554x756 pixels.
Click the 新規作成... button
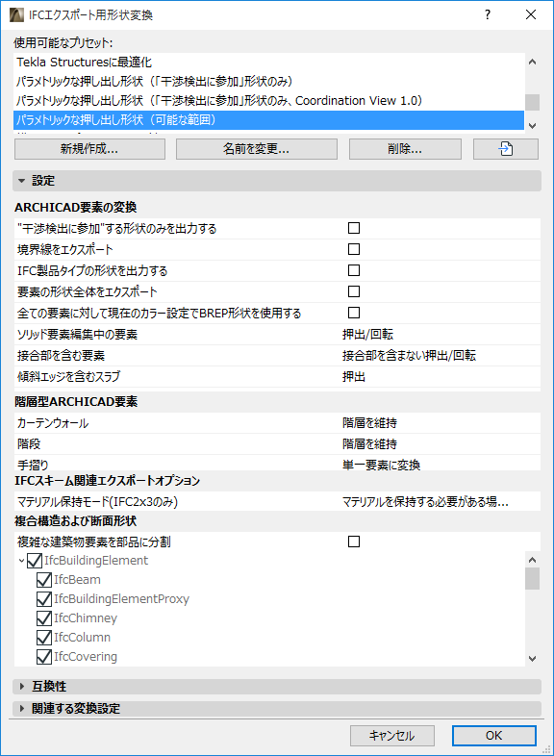tap(89, 149)
